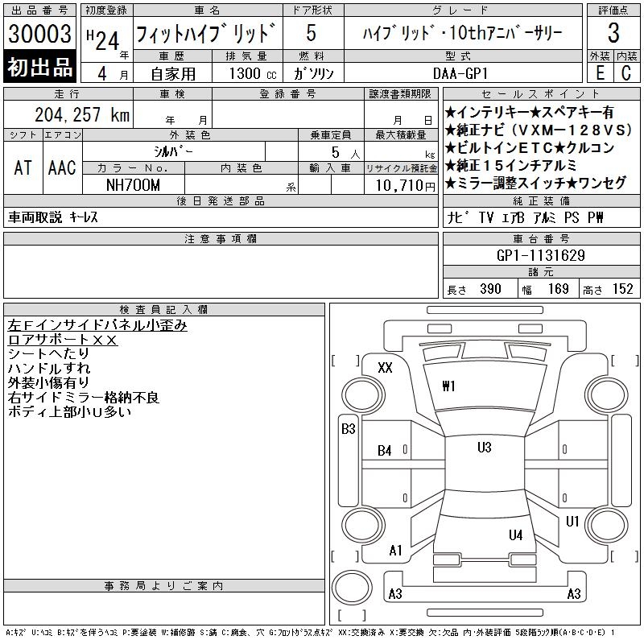Click the spare tire circle in diagram

point(352,588)
